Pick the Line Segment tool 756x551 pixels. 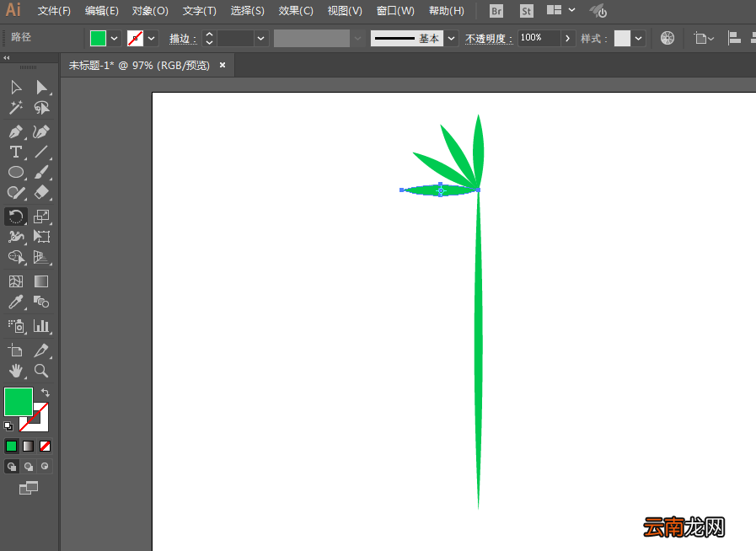[x=41, y=152]
